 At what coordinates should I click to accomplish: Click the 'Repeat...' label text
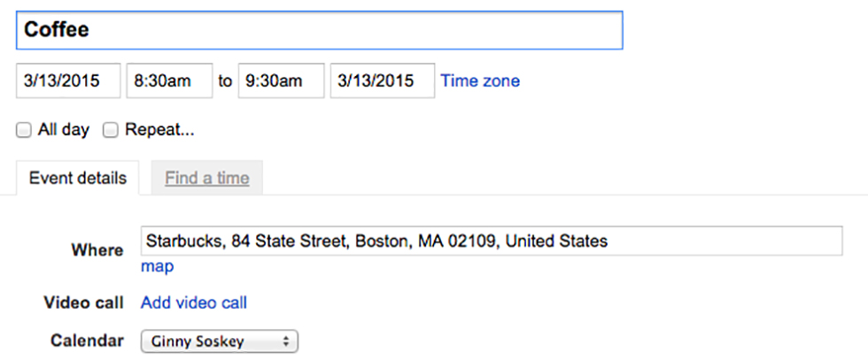(159, 130)
